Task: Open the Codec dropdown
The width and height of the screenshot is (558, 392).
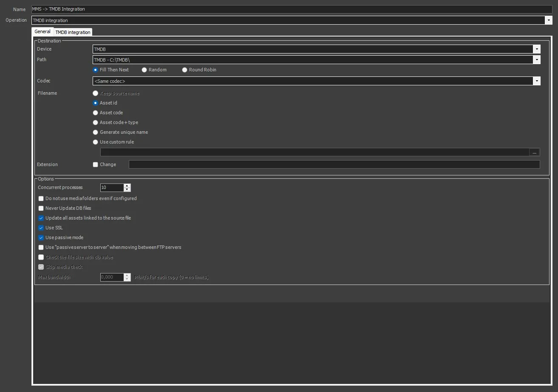Action: (537, 81)
